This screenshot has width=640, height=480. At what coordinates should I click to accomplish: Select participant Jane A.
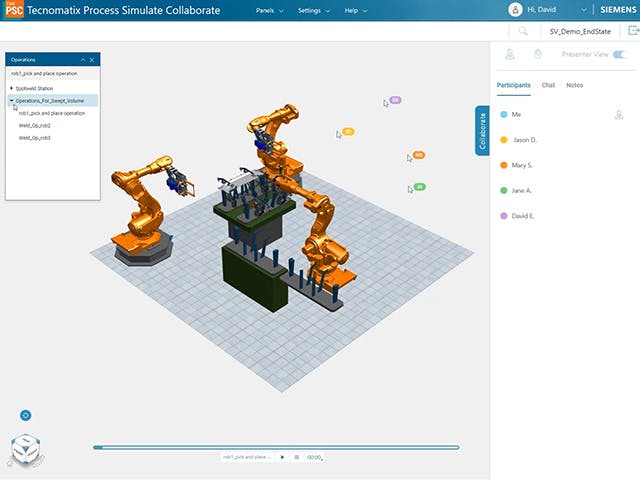click(521, 191)
